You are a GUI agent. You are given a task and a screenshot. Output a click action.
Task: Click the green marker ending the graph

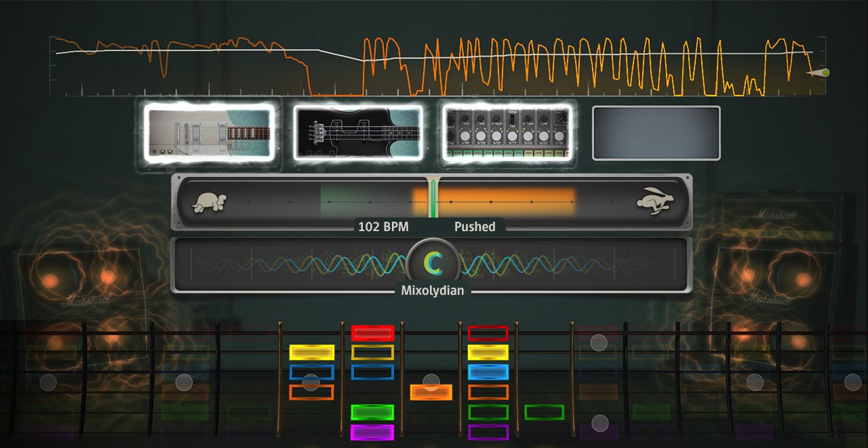(825, 73)
